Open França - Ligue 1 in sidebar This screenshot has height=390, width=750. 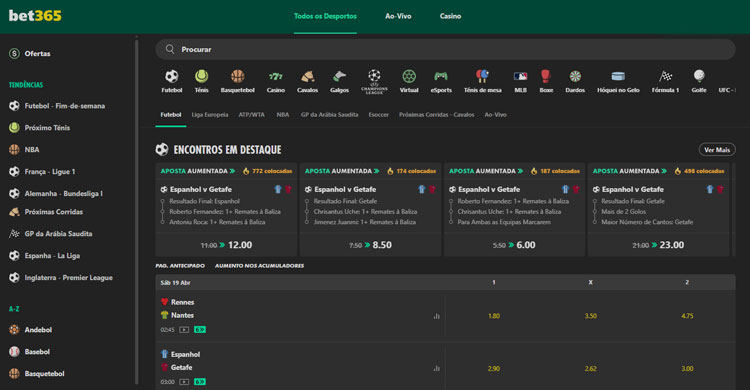point(50,171)
